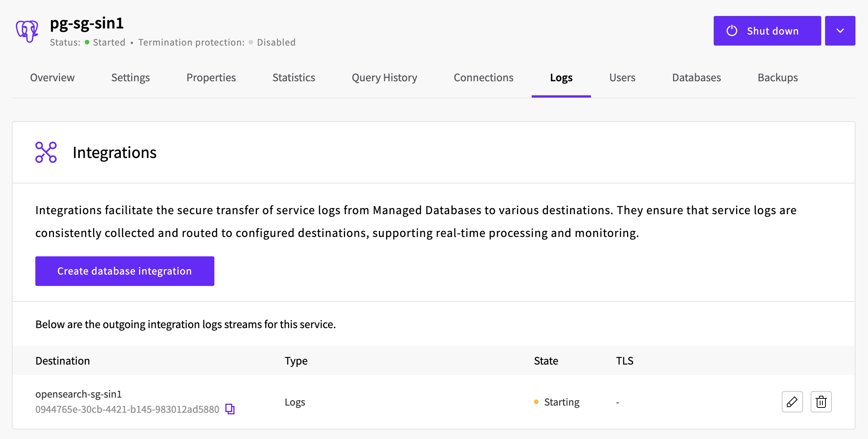Click the pg-sg-sin1 service title

[87, 24]
